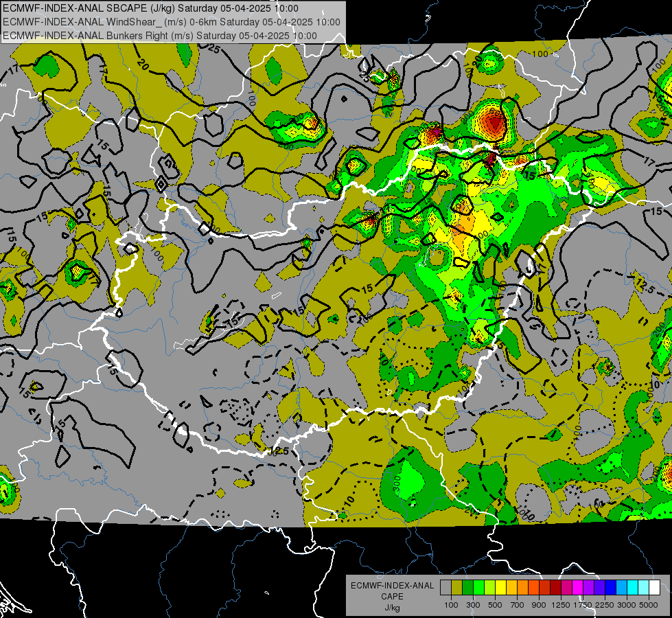Select the 2250 legend scale value
The width and height of the screenshot is (672, 618).
tap(605, 605)
